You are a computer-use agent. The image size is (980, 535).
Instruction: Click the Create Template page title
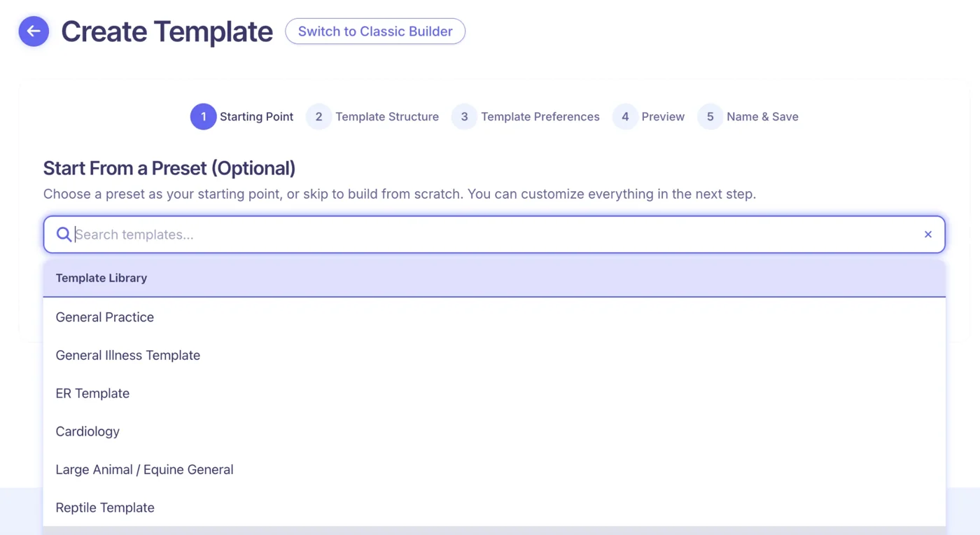click(167, 32)
